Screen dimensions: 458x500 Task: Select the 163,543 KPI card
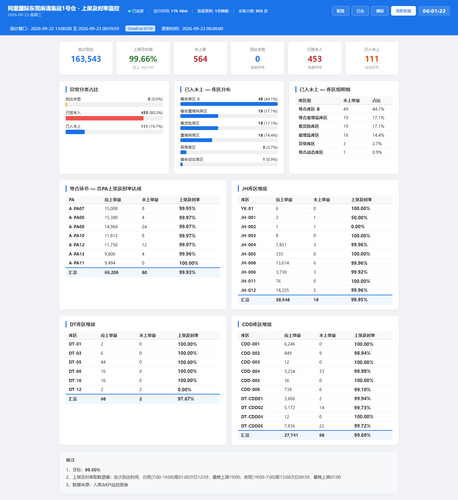(x=86, y=58)
